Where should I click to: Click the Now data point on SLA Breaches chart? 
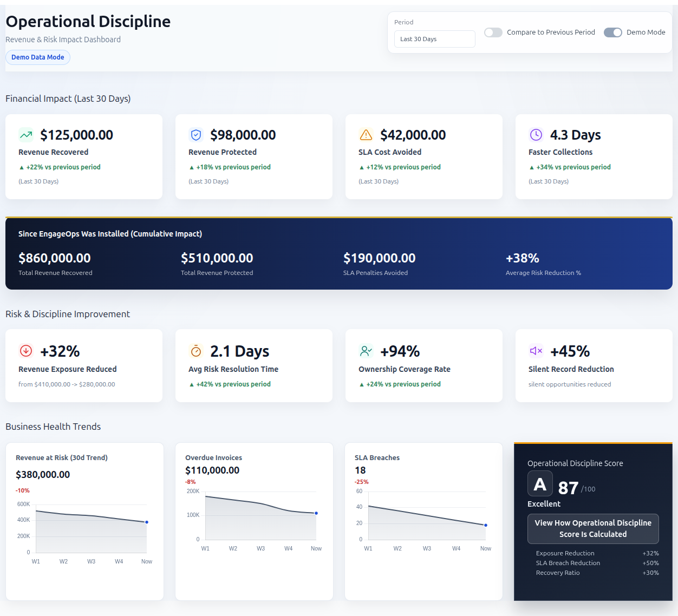click(x=486, y=525)
